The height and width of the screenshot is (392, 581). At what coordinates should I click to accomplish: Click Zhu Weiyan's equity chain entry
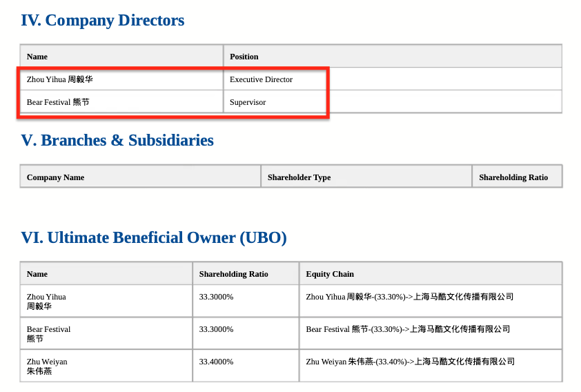point(410,362)
